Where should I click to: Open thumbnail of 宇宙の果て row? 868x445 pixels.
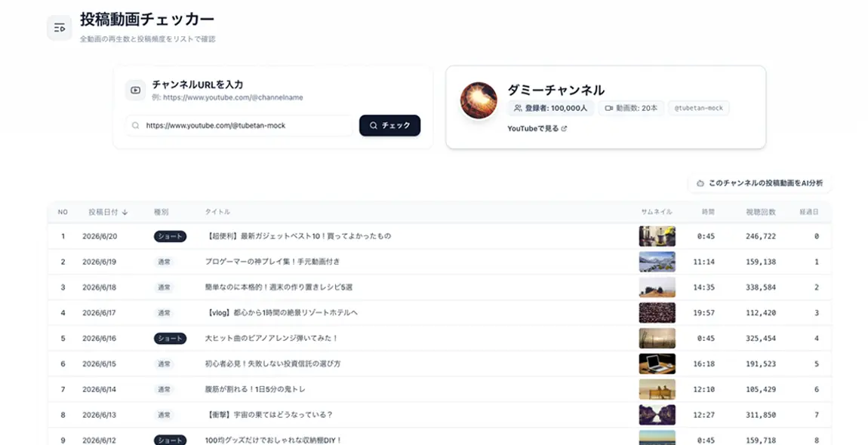click(x=657, y=415)
